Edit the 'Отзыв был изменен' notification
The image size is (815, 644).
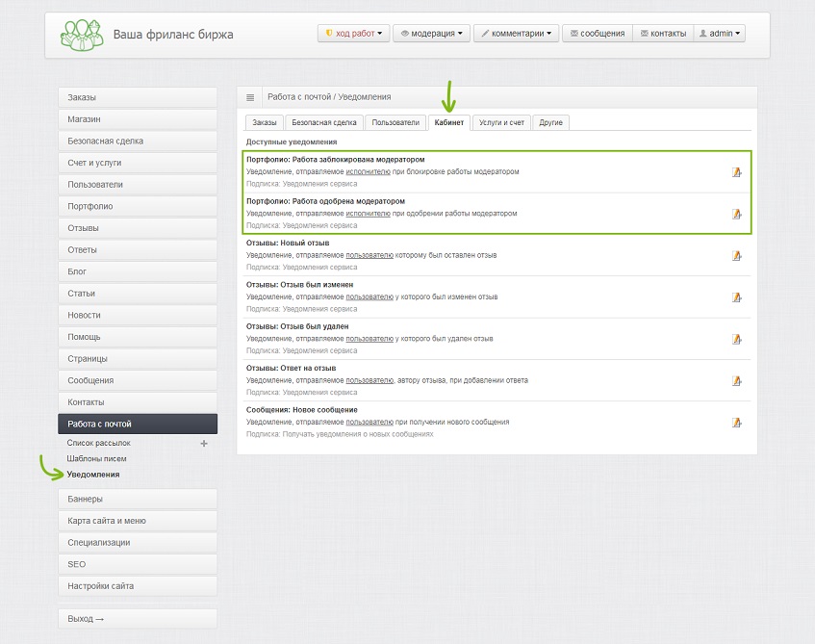point(736,297)
